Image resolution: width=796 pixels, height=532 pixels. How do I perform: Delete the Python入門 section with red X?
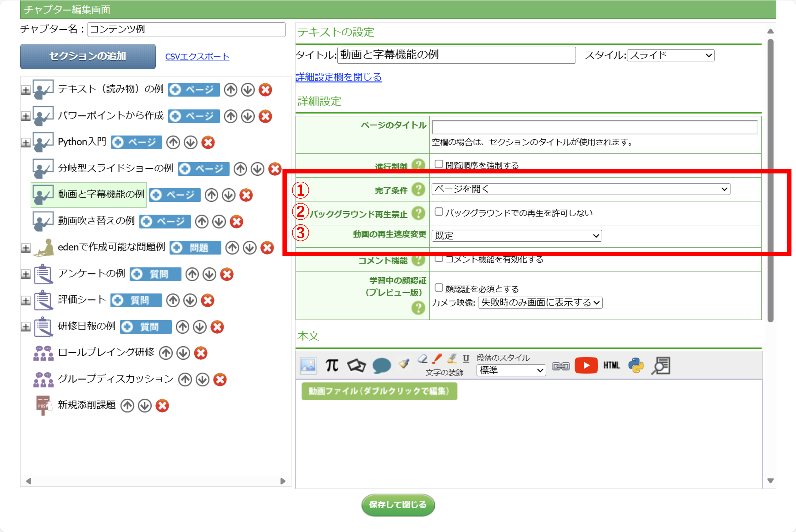[208, 143]
